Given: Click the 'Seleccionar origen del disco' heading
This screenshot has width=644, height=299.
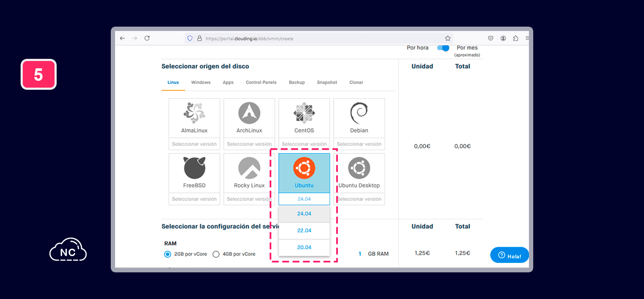Looking at the screenshot, I should click(x=205, y=66).
